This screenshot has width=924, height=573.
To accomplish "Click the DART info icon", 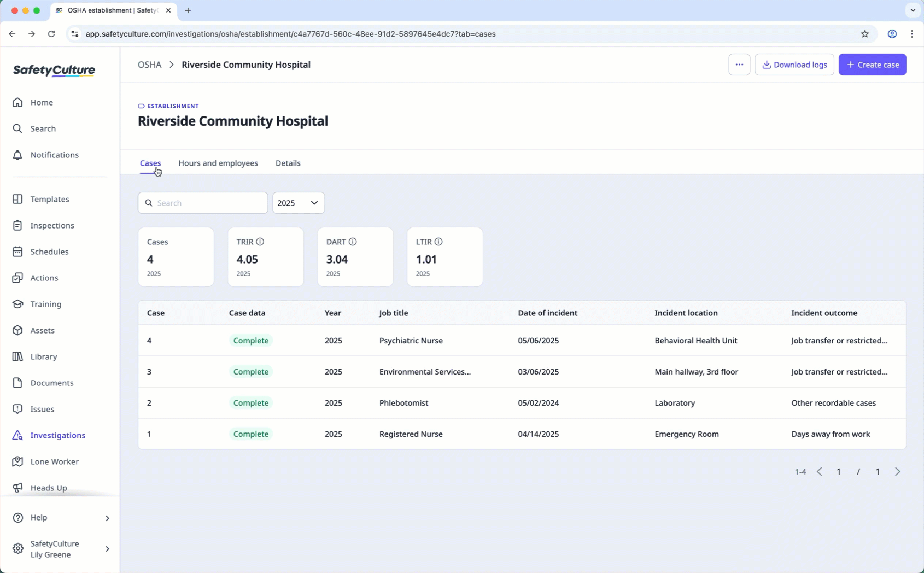I will pyautogui.click(x=353, y=242).
